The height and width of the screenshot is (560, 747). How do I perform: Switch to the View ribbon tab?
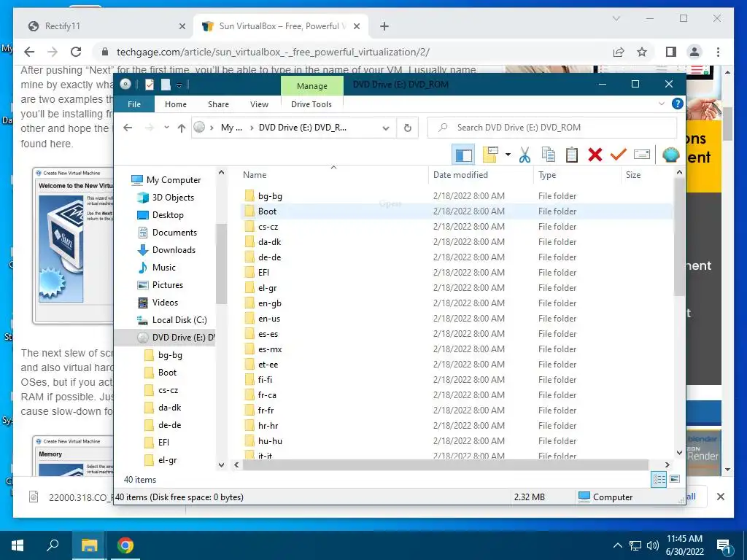tap(259, 104)
